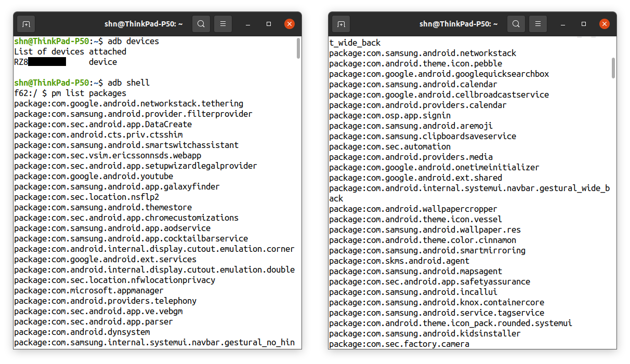Click the com.sec.android.app.DataCreate line
630x364 pixels.
coord(103,124)
